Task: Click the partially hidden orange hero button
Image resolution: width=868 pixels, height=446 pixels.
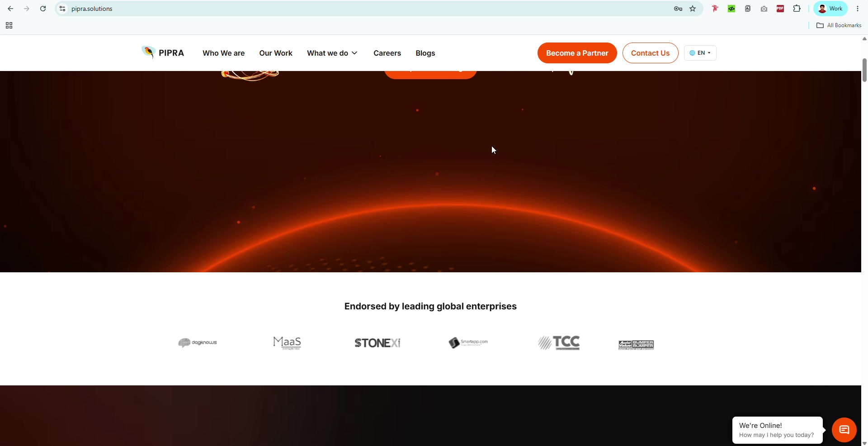Action: 430,75
